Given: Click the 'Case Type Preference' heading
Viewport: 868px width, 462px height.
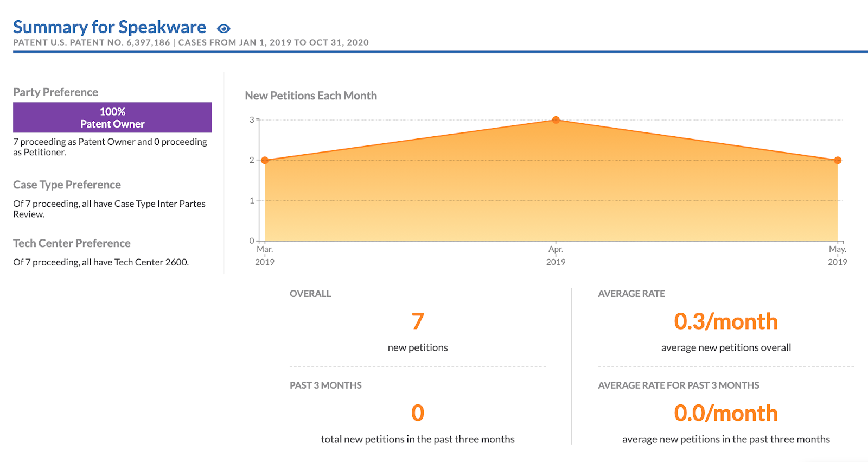Looking at the screenshot, I should click(x=67, y=185).
